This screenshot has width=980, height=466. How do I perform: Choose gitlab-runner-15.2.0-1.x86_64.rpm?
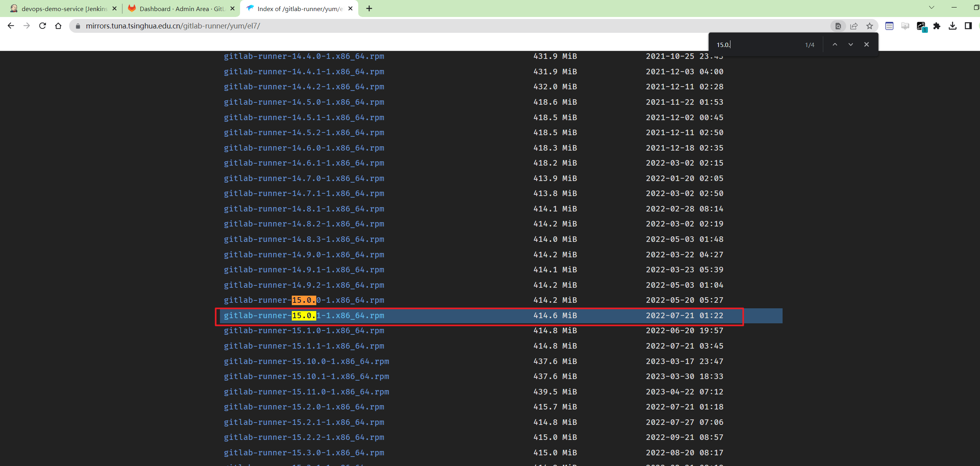coord(304,407)
